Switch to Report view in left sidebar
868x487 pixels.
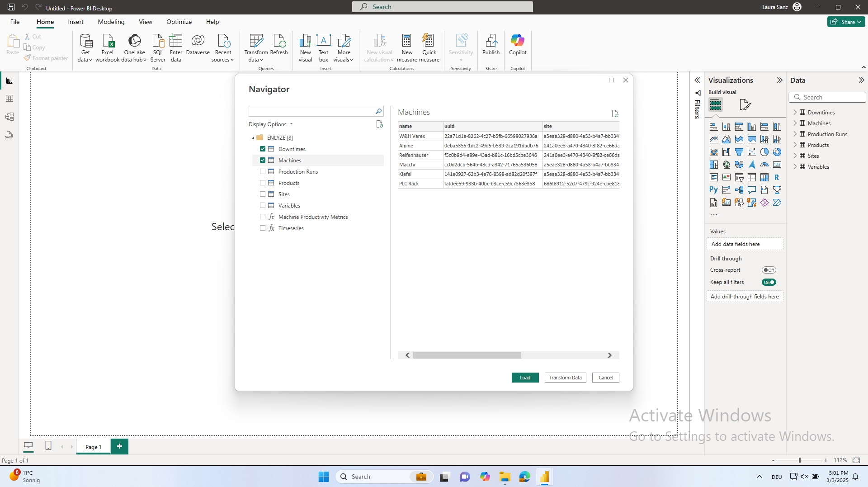click(9, 80)
